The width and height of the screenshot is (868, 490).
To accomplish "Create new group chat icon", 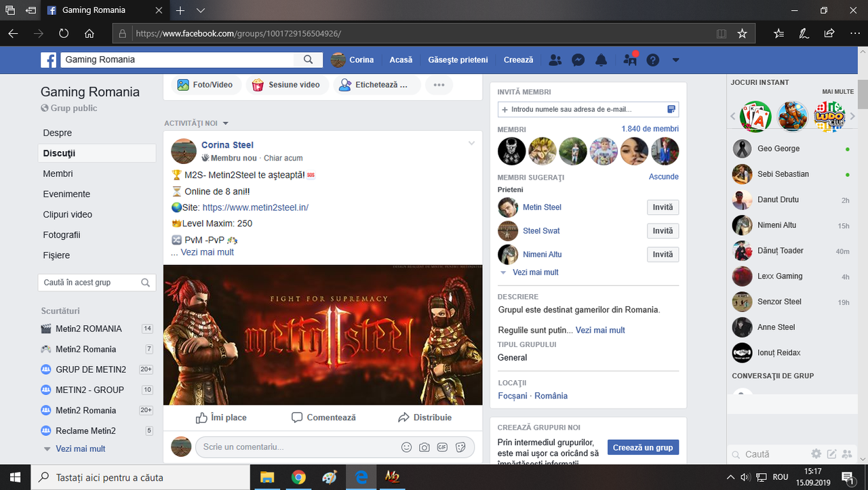I will click(x=847, y=453).
